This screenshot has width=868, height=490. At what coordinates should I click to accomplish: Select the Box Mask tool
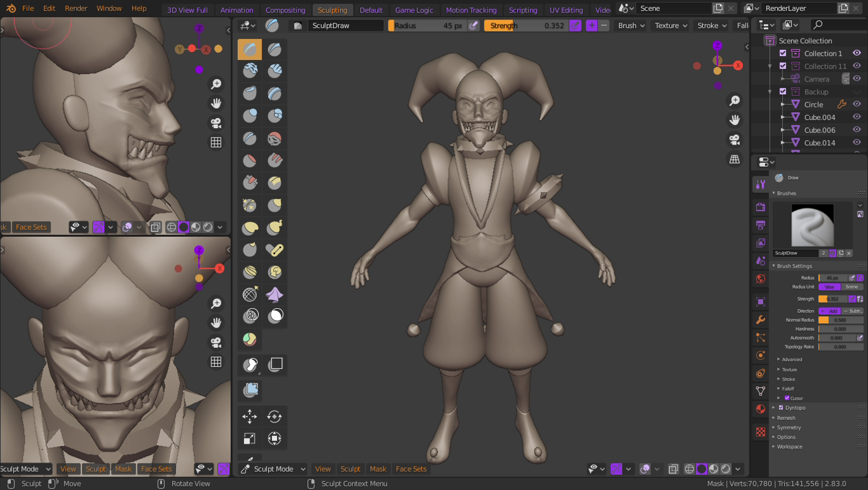click(250, 364)
